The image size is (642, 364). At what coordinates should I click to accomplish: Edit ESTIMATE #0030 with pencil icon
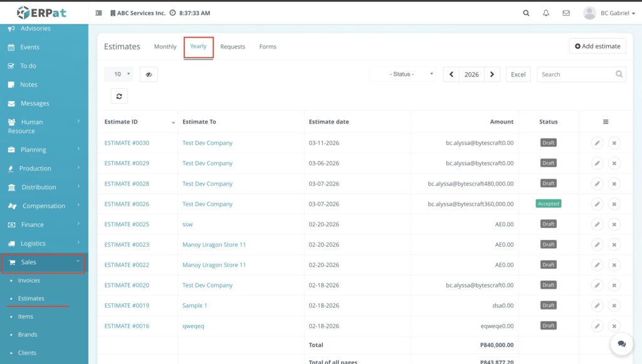pyautogui.click(x=597, y=143)
